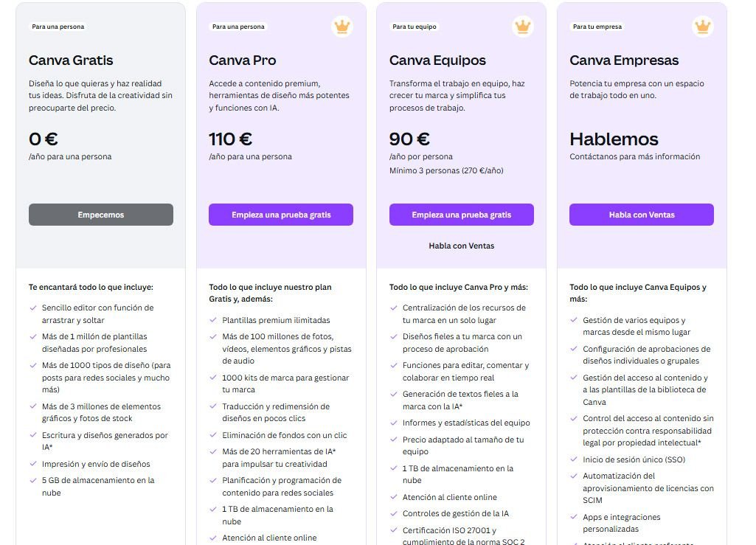The width and height of the screenshot is (756, 545).
Task: Click the checkmark beside 'Eliminación de fondos con un clic'
Action: pos(212,436)
